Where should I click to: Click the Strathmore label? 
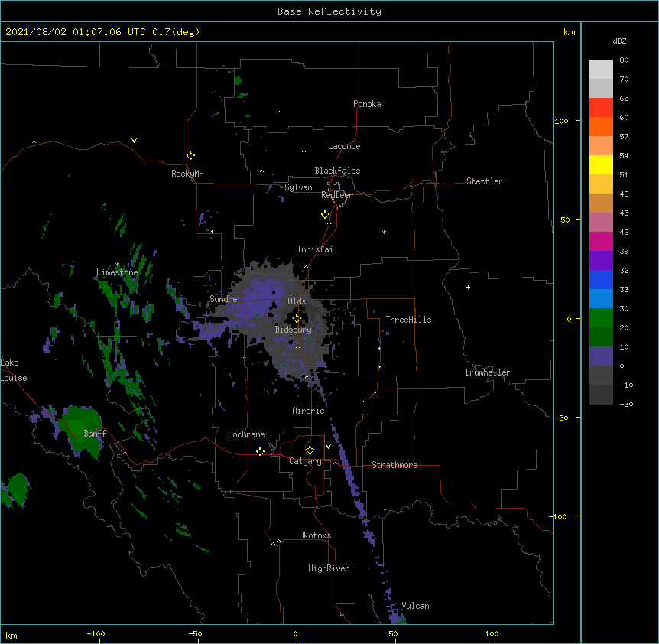[394, 465]
